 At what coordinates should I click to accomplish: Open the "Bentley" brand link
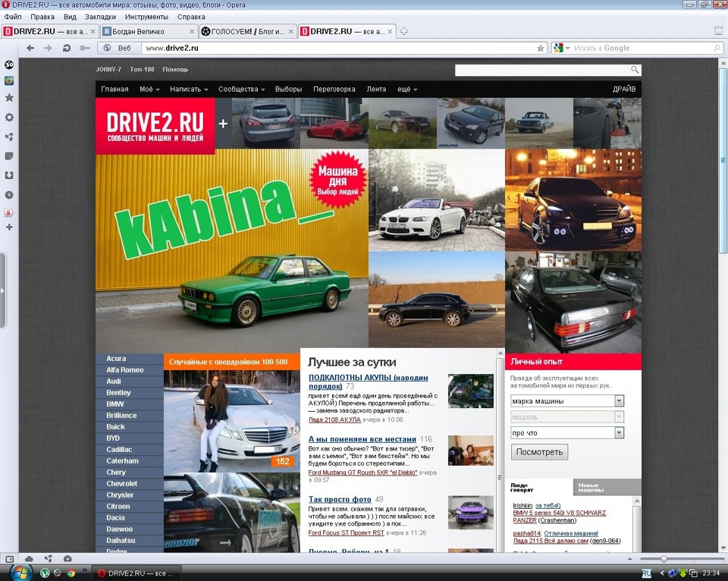coord(118,392)
